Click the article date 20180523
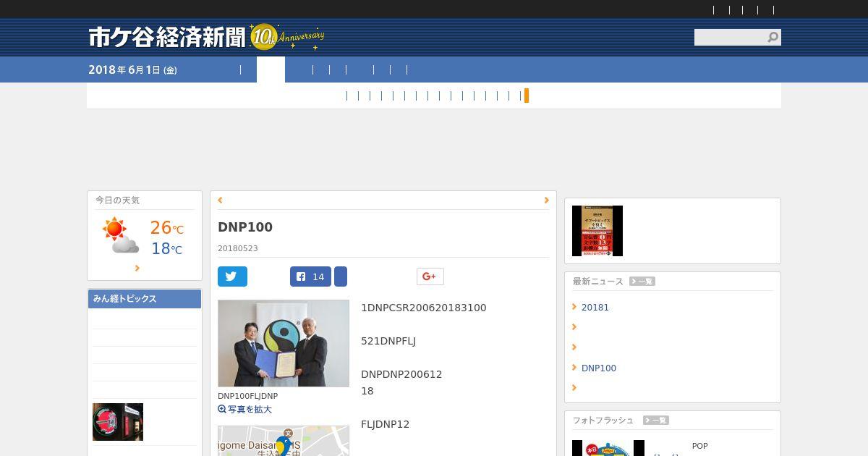Viewport: 868px width, 456px height. point(238,248)
